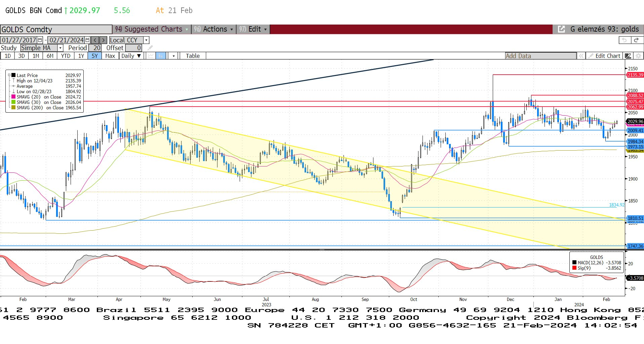
Task: Expand the Simple MA study dropdown
Action: coord(60,48)
